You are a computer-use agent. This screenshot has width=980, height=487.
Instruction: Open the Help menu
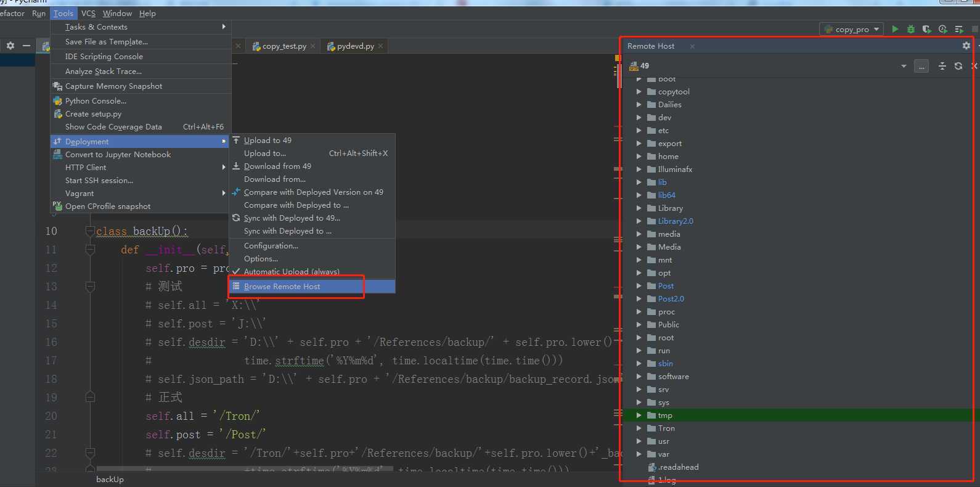pyautogui.click(x=147, y=13)
